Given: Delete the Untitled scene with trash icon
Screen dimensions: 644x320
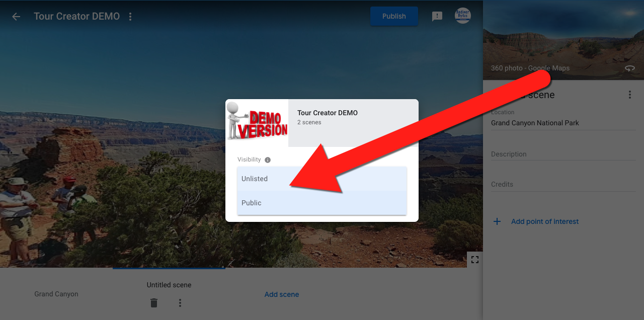Looking at the screenshot, I should [154, 303].
